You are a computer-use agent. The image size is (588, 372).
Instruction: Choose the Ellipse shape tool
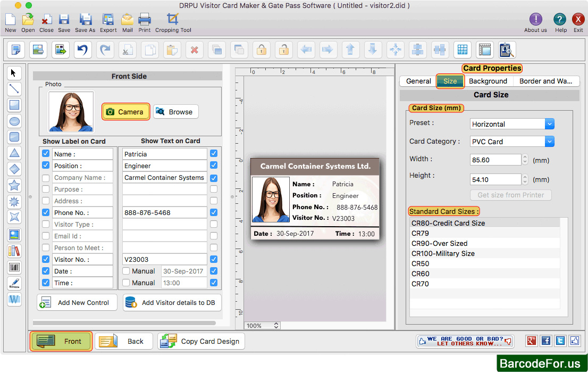pyautogui.click(x=14, y=121)
